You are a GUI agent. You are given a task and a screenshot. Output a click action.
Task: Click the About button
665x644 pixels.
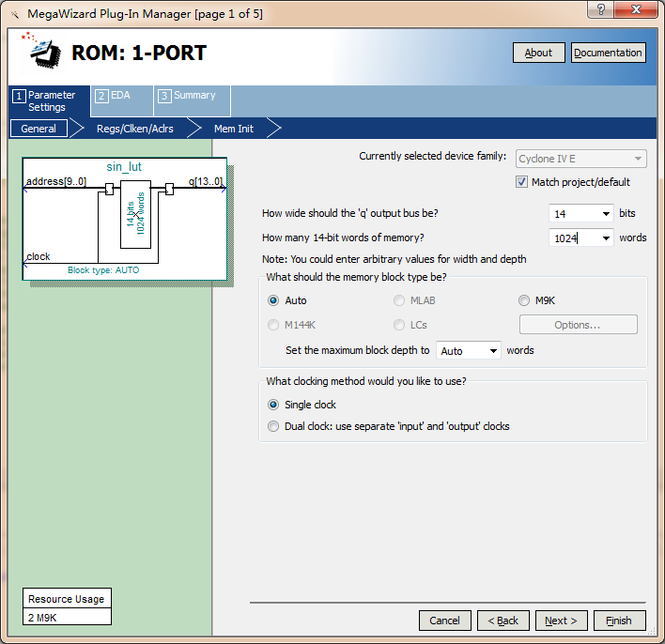[x=538, y=53]
